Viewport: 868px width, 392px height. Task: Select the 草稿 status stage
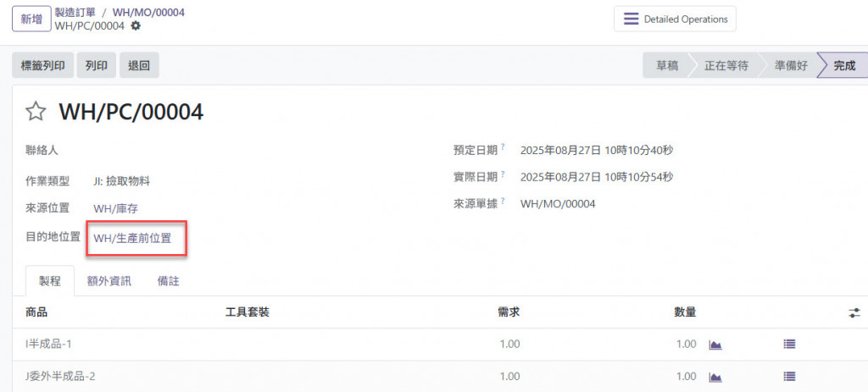click(667, 66)
